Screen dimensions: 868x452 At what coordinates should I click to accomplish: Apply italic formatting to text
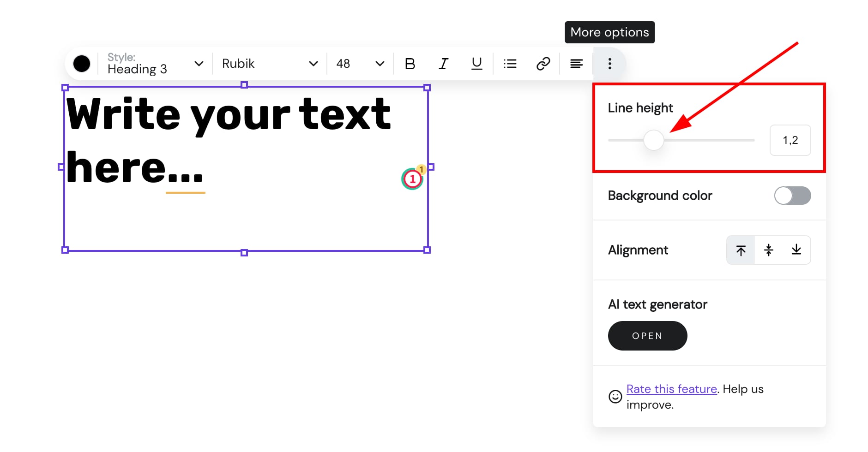(x=443, y=64)
